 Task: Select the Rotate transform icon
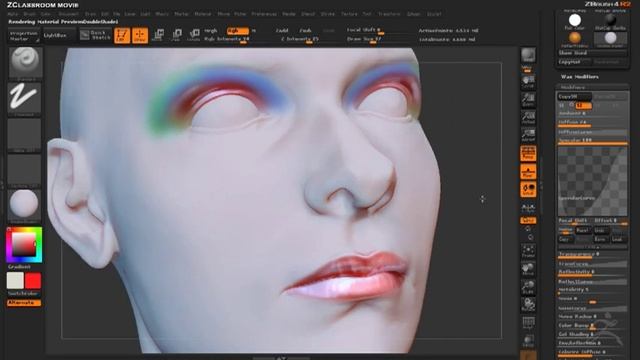194,36
